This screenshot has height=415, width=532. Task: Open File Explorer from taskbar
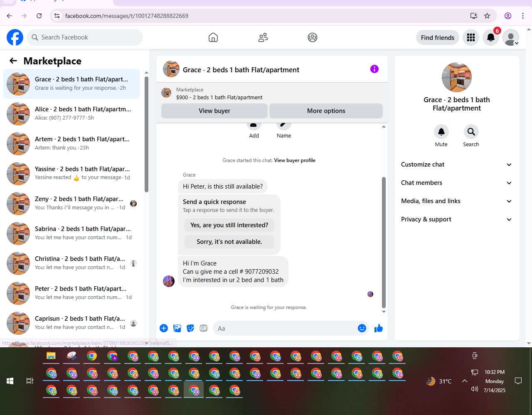[51, 356]
